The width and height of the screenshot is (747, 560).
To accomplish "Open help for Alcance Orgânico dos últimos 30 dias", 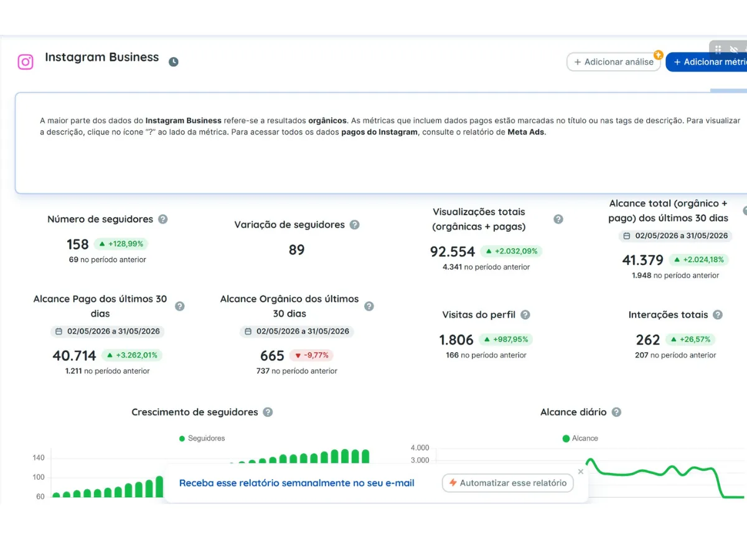I will 369,306.
